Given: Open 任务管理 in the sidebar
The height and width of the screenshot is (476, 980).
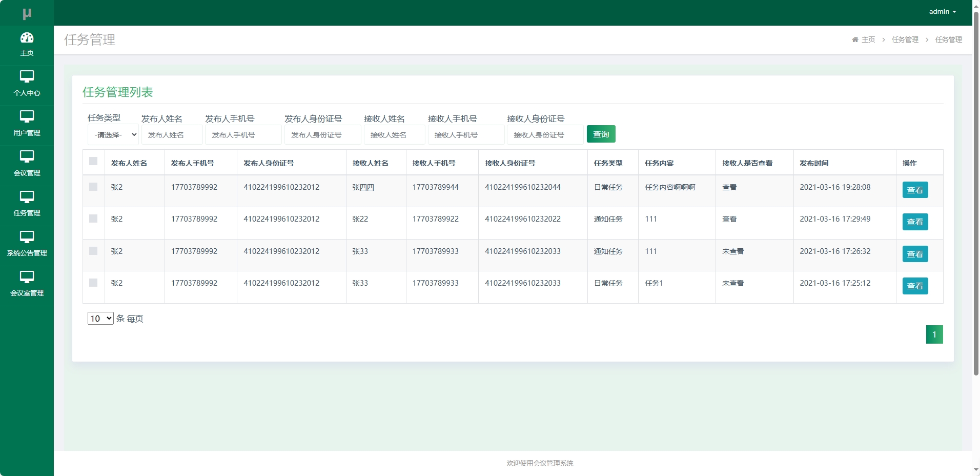Looking at the screenshot, I should pos(27,204).
